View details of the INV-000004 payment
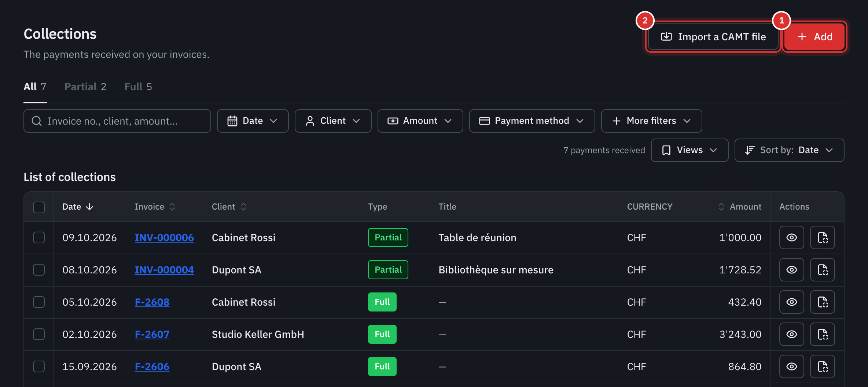Image resolution: width=868 pixels, height=387 pixels. tap(791, 270)
